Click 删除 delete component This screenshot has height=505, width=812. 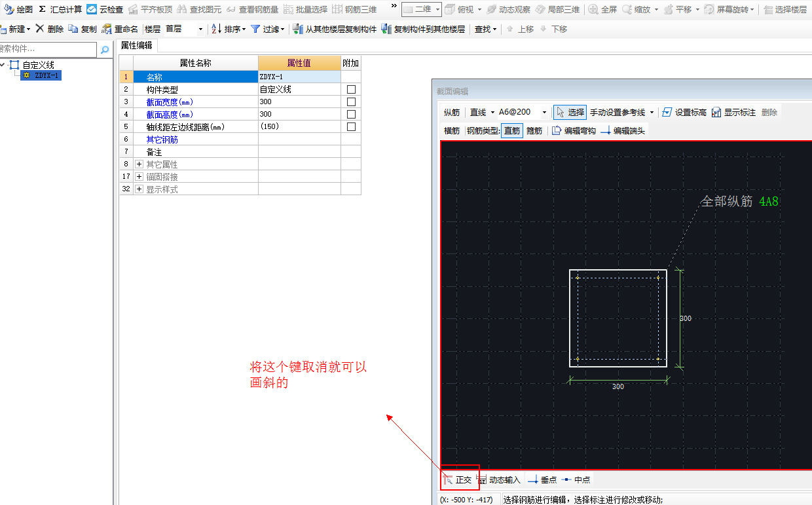50,29
